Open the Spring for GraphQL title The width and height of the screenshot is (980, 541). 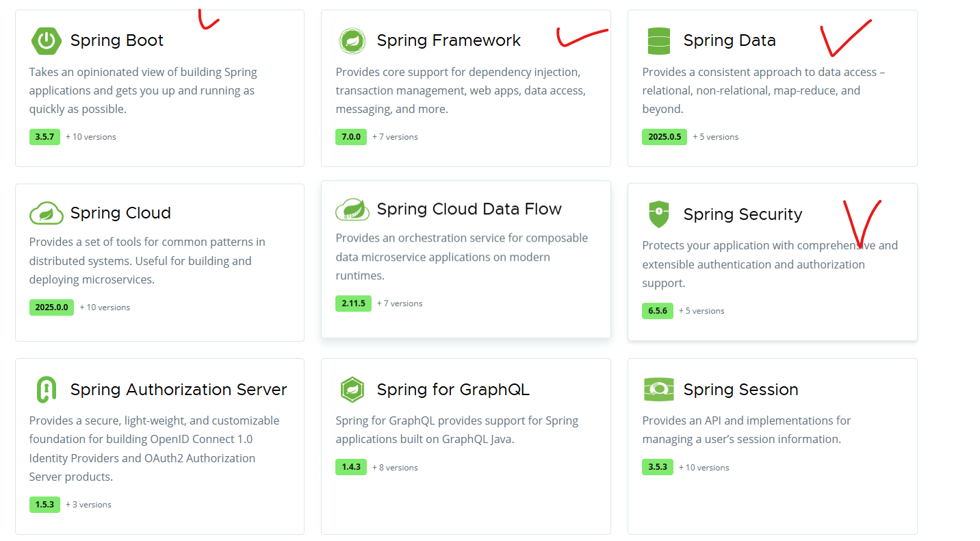pos(453,390)
